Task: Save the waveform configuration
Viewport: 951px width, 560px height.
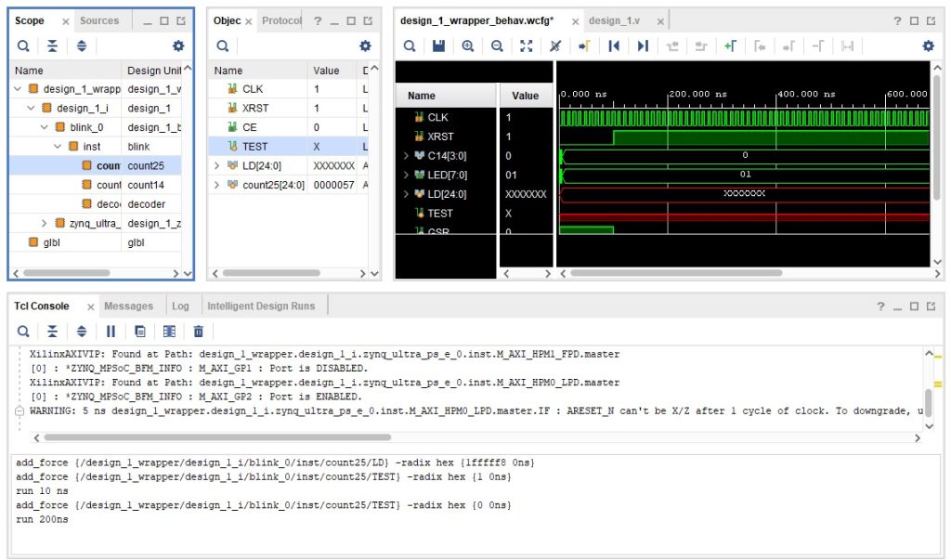Action: coord(439,46)
